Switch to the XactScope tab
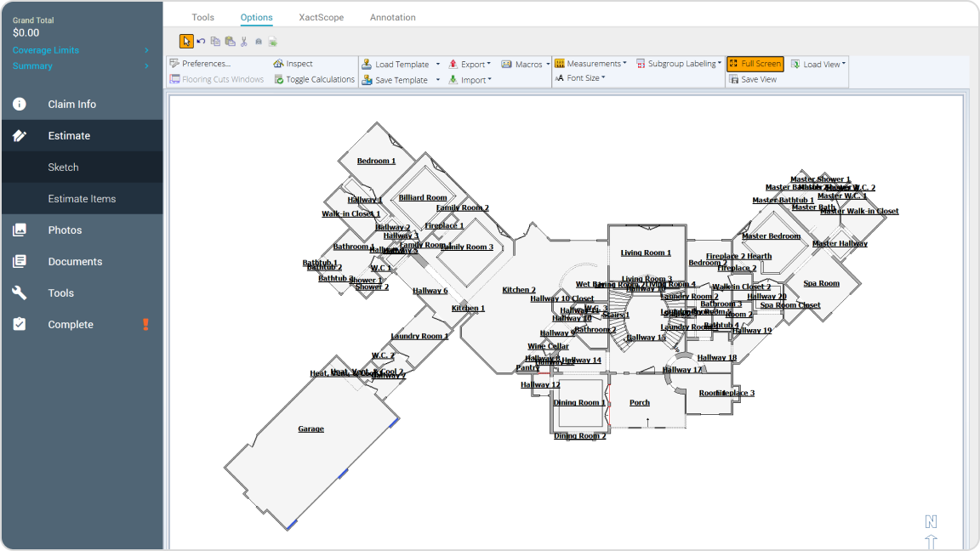The height and width of the screenshot is (551, 980). coord(321,17)
